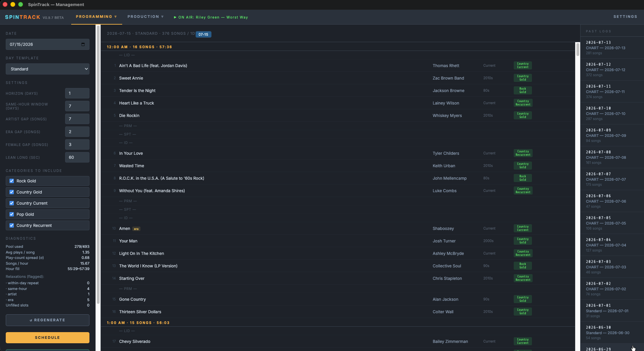Click the Country Gold badge for Zac Brown Band
Viewport: 644px width, 351px height.
(522, 78)
